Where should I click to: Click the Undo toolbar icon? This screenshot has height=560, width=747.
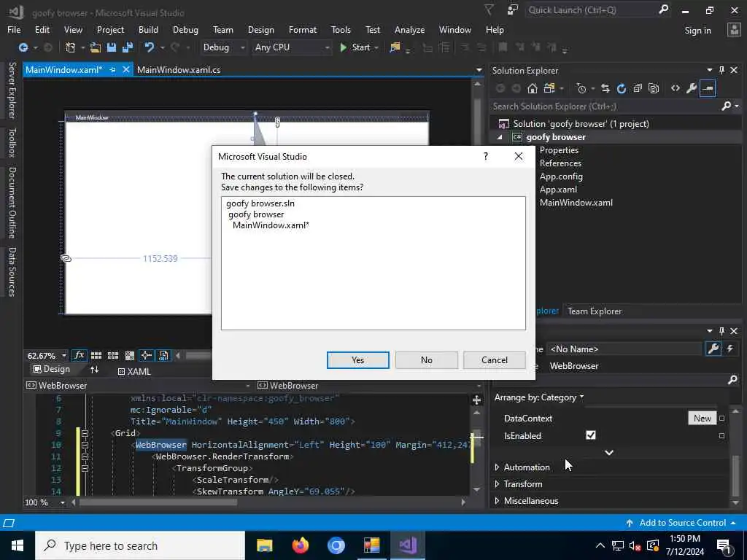149,47
